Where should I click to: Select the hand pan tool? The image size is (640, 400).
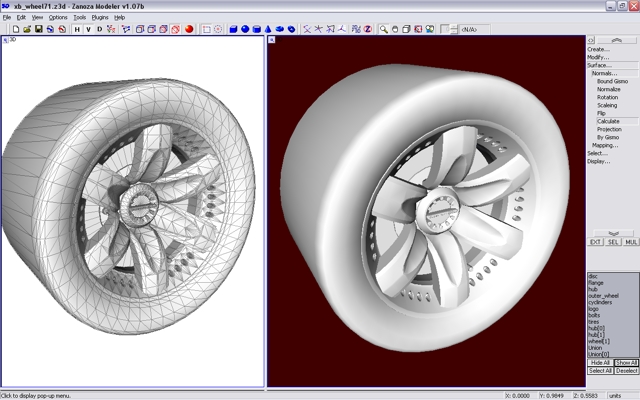[395, 29]
